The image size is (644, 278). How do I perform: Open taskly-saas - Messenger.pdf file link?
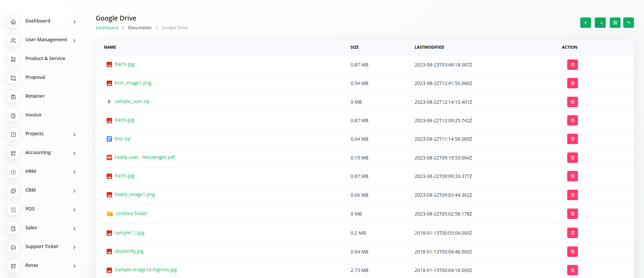(145, 157)
